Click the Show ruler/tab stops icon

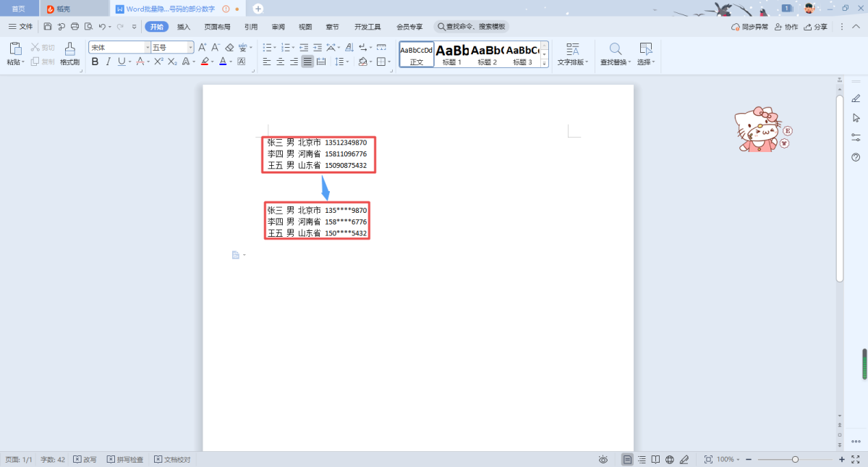point(381,47)
